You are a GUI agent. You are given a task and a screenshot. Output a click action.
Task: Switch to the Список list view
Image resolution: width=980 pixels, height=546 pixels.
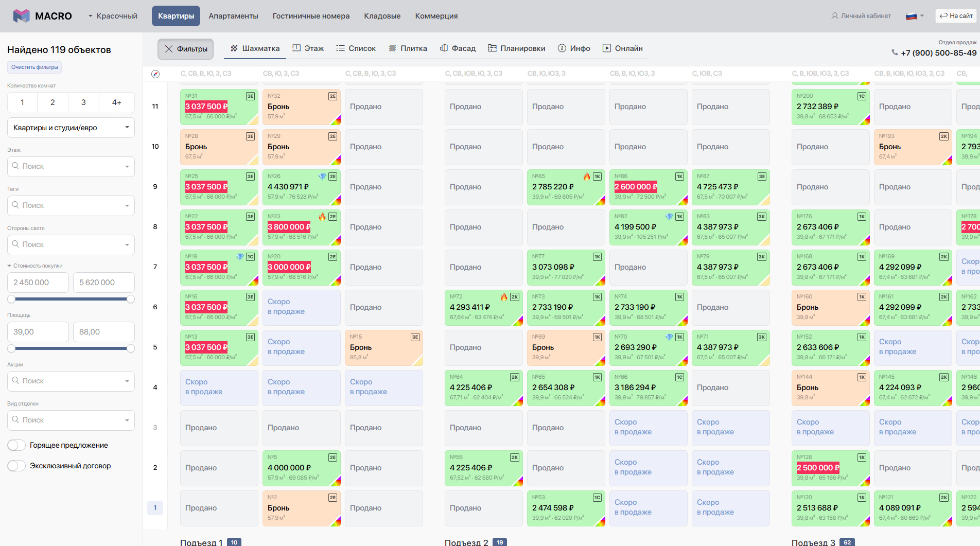click(x=356, y=48)
